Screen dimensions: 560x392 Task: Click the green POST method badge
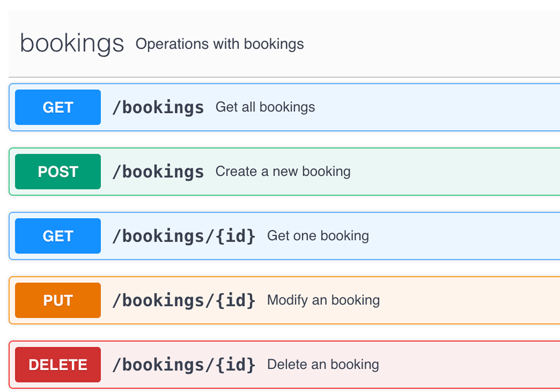pyautogui.click(x=58, y=172)
